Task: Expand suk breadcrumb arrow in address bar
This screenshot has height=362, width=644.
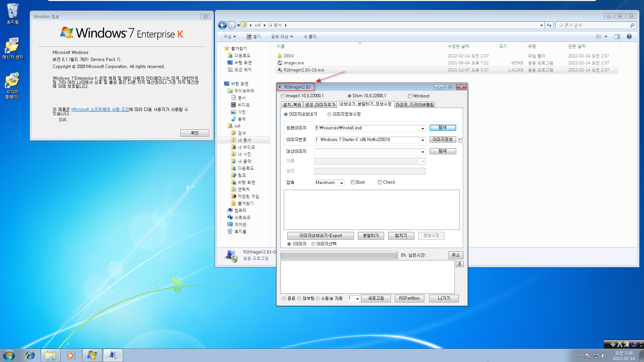Action: pos(264,25)
